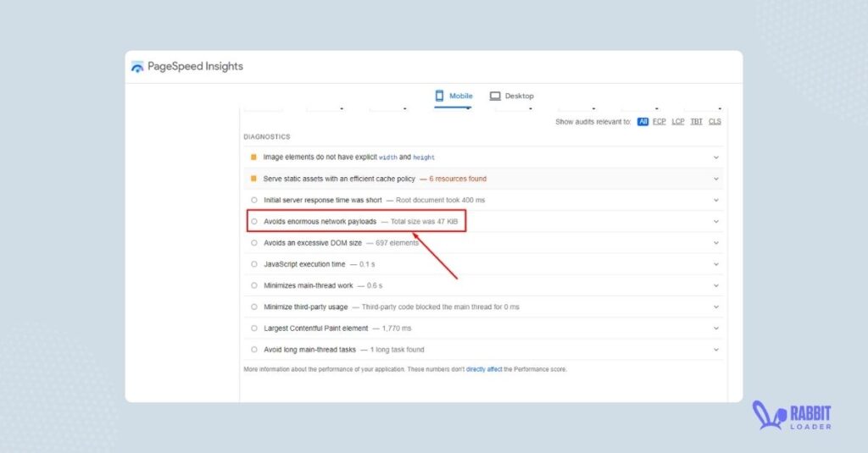Image resolution: width=868 pixels, height=453 pixels.
Task: Filter audits by LCP
Action: tap(678, 122)
